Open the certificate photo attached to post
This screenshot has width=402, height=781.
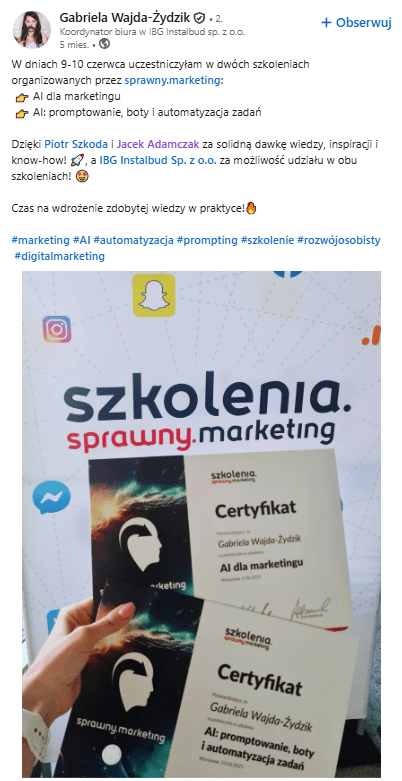click(201, 524)
